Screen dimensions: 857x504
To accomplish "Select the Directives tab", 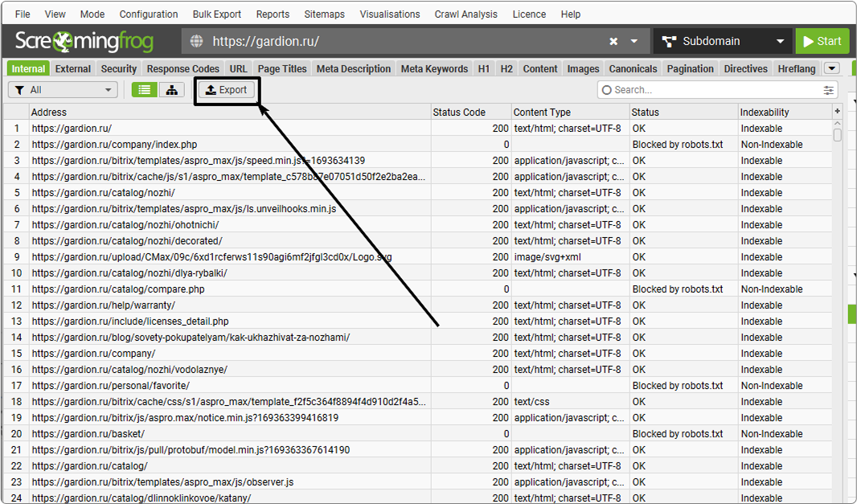I will click(x=746, y=69).
